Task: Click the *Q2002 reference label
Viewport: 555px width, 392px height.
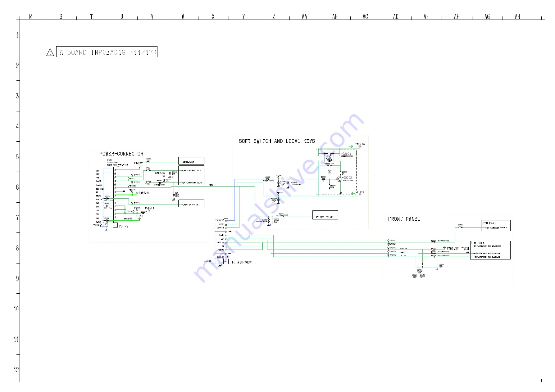Action: [347, 178]
